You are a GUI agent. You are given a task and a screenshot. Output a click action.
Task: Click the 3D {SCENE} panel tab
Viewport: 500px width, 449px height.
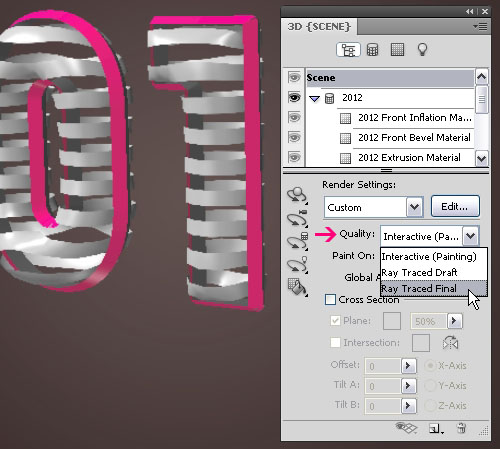[319, 26]
